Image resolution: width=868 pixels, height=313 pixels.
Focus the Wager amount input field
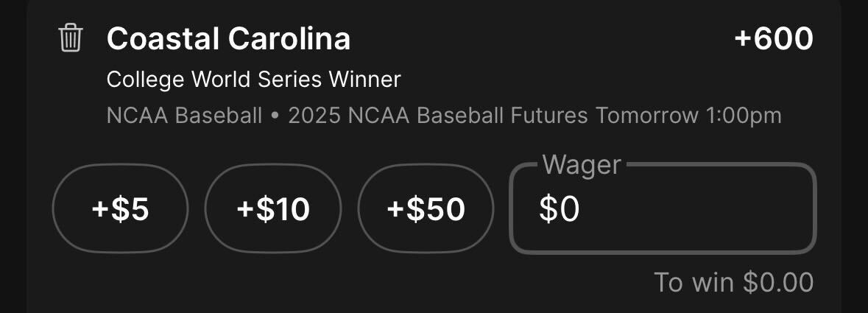(x=663, y=208)
